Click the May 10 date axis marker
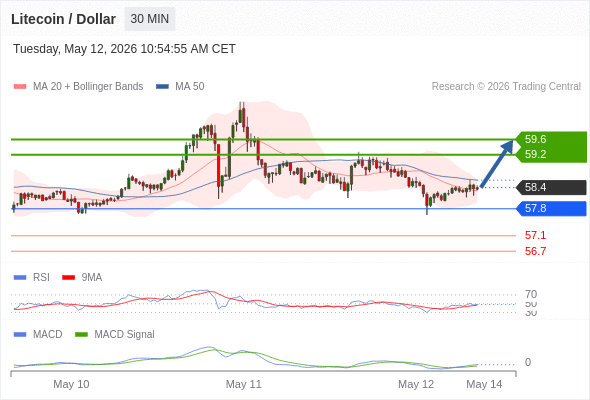Viewport: 590px width, 400px height. [71, 384]
